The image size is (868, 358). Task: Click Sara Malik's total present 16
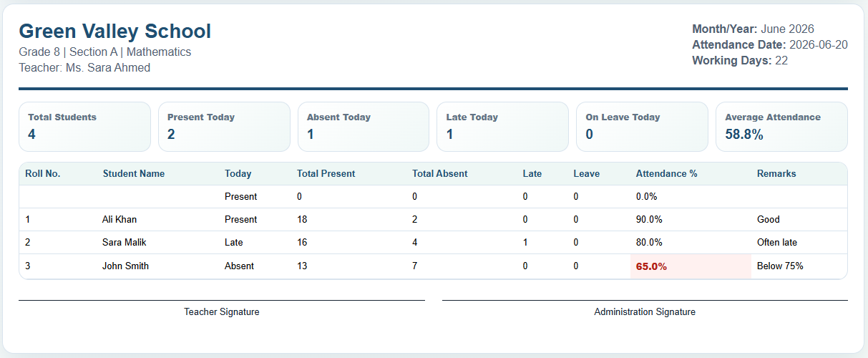[348, 243]
